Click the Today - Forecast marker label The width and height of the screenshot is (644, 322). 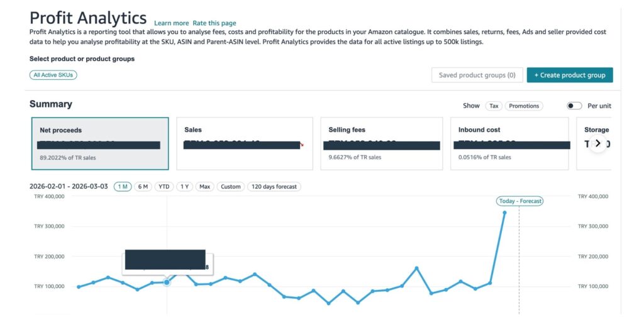tap(519, 201)
